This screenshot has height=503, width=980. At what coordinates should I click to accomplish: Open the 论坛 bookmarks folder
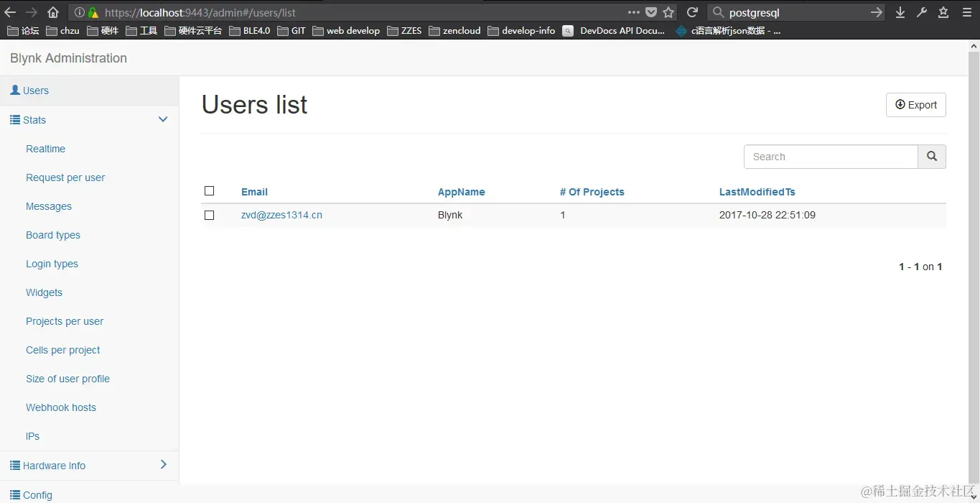coord(23,31)
